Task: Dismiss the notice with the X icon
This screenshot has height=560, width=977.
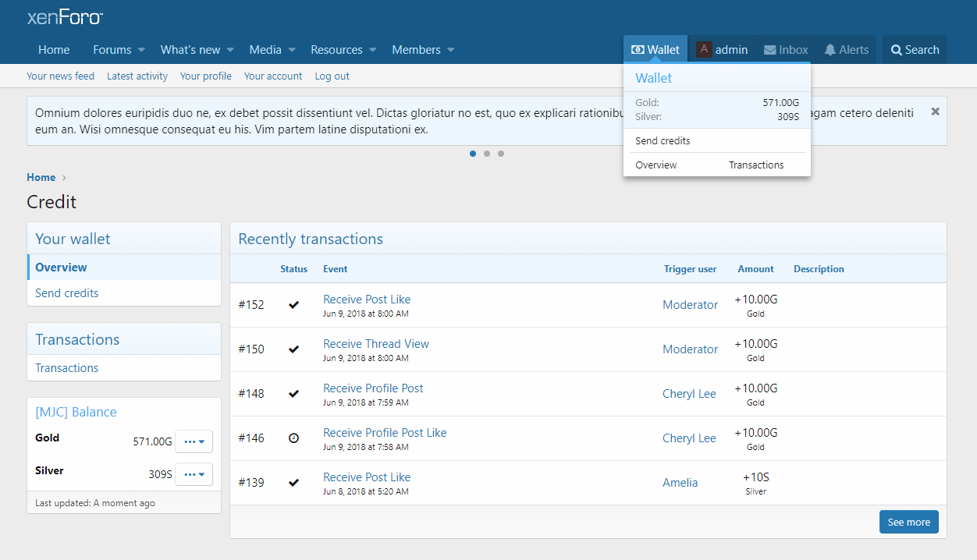Action: click(935, 112)
